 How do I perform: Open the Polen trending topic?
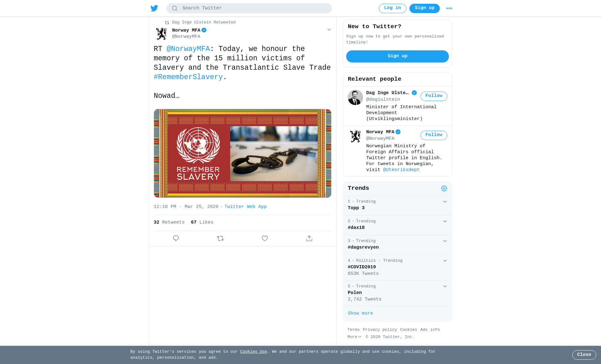click(x=398, y=293)
